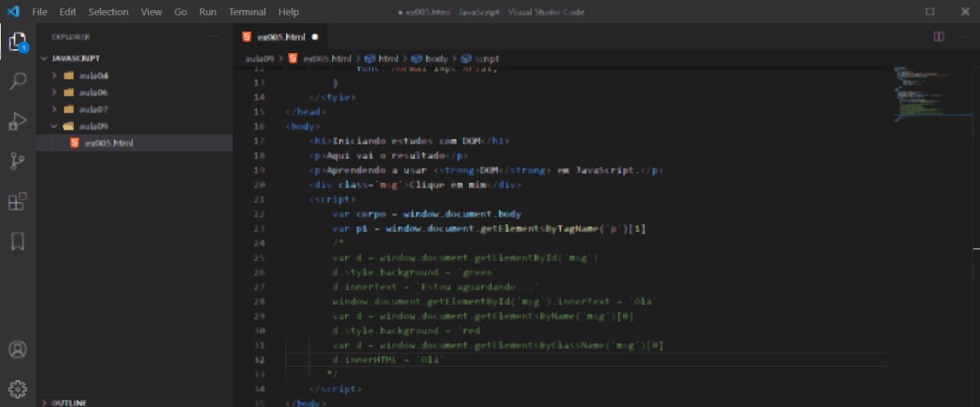Click line number 22 in the gutter
The height and width of the screenshot is (407, 980).
(x=258, y=213)
